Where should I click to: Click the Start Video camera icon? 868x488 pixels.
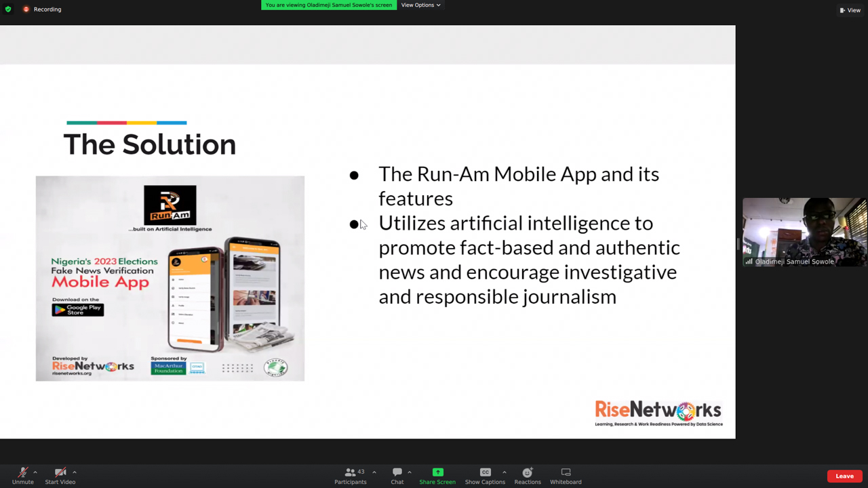(x=60, y=472)
